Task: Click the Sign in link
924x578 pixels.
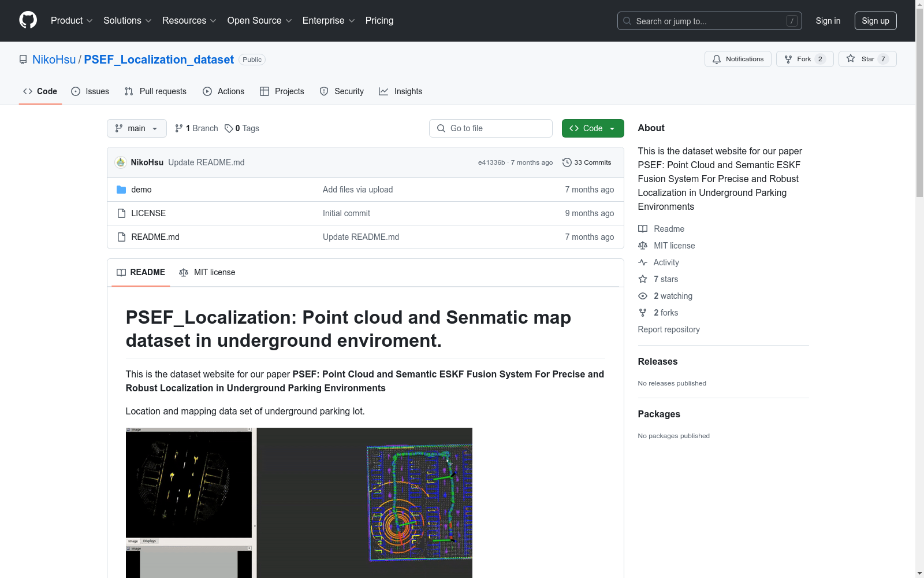Action: (x=828, y=21)
